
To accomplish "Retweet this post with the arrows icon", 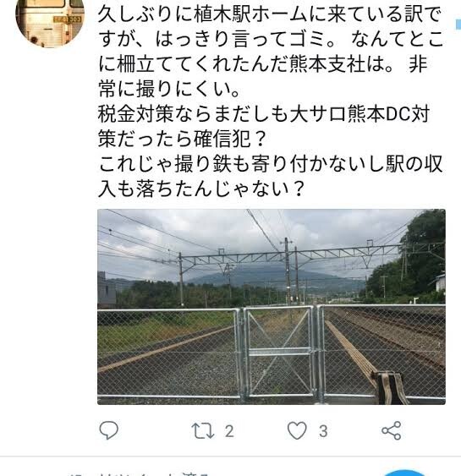I will click(203, 431).
